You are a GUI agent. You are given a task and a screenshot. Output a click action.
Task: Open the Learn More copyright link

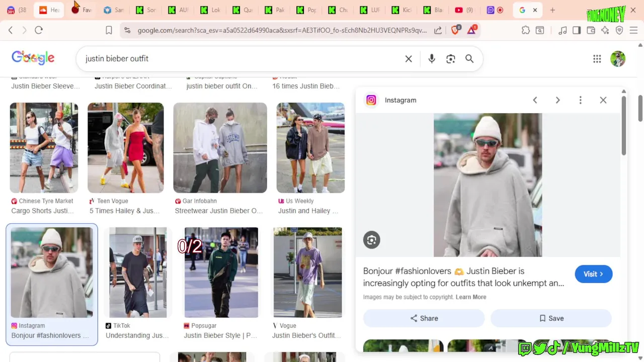[x=471, y=297]
